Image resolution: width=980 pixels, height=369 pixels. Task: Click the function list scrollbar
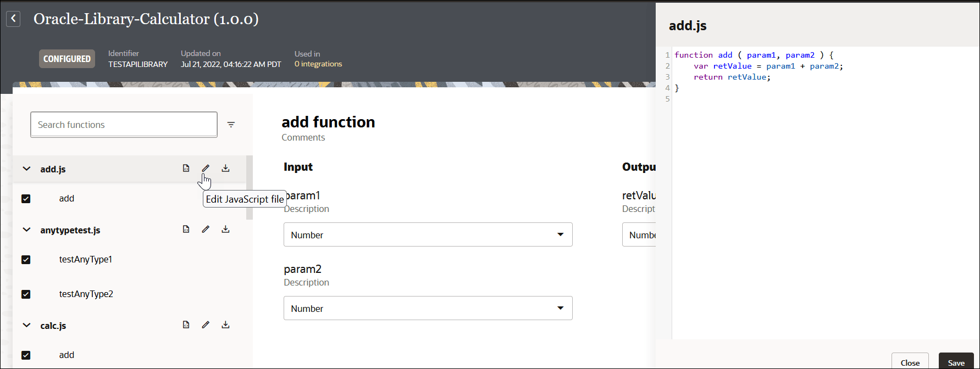(250, 187)
